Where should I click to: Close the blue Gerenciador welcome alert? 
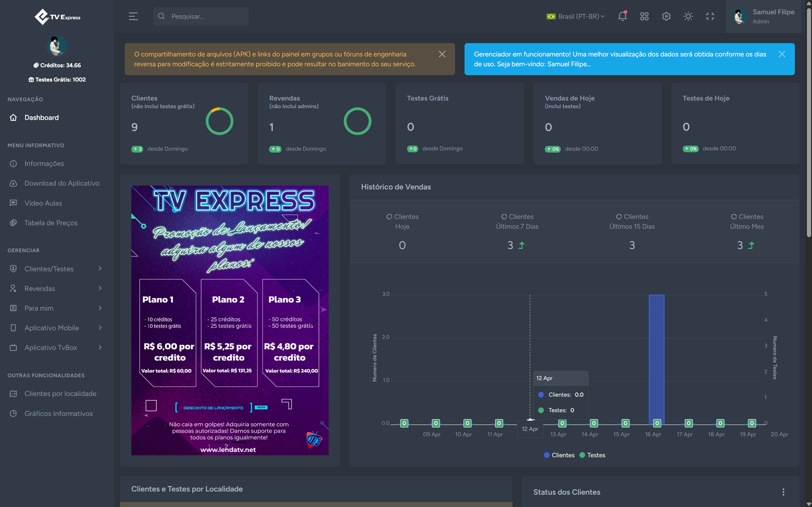(782, 54)
